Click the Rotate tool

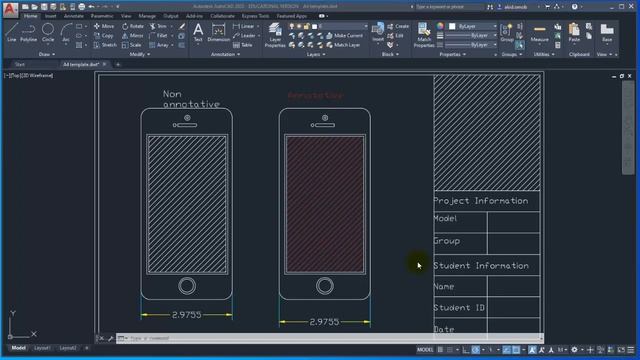(x=133, y=26)
